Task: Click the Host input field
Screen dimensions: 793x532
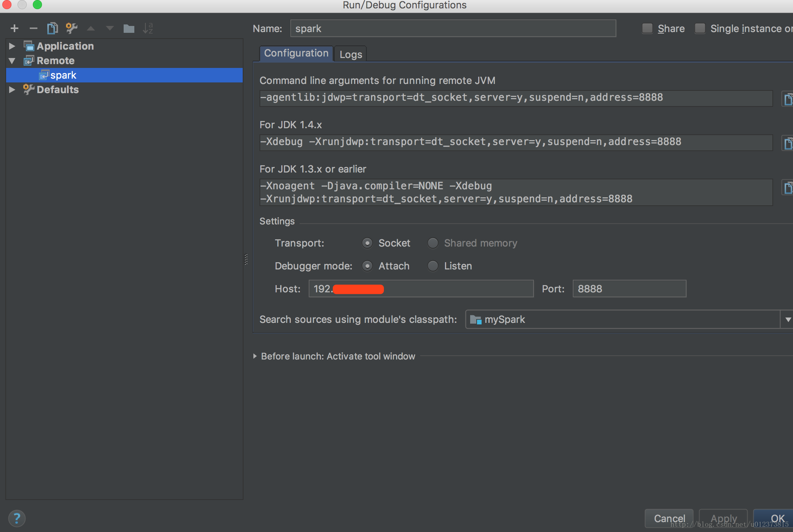Action: click(x=421, y=289)
